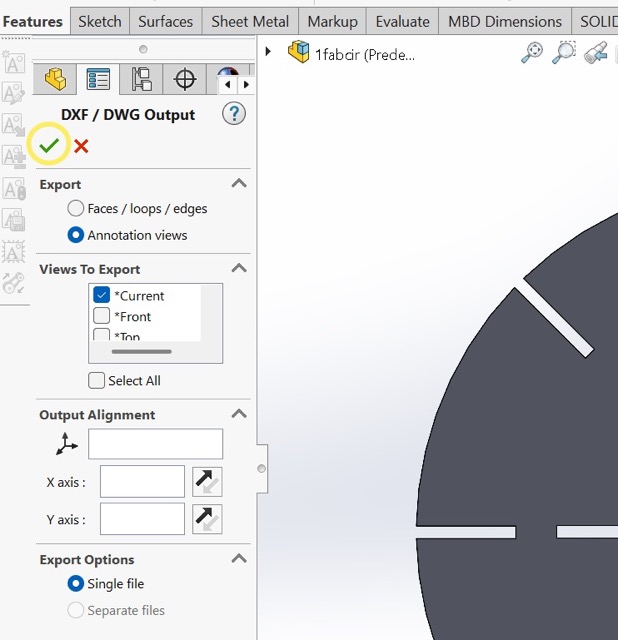This screenshot has height=640, width=618.
Task: Click the Output Alignment coordinate system field
Action: pyautogui.click(x=156, y=444)
